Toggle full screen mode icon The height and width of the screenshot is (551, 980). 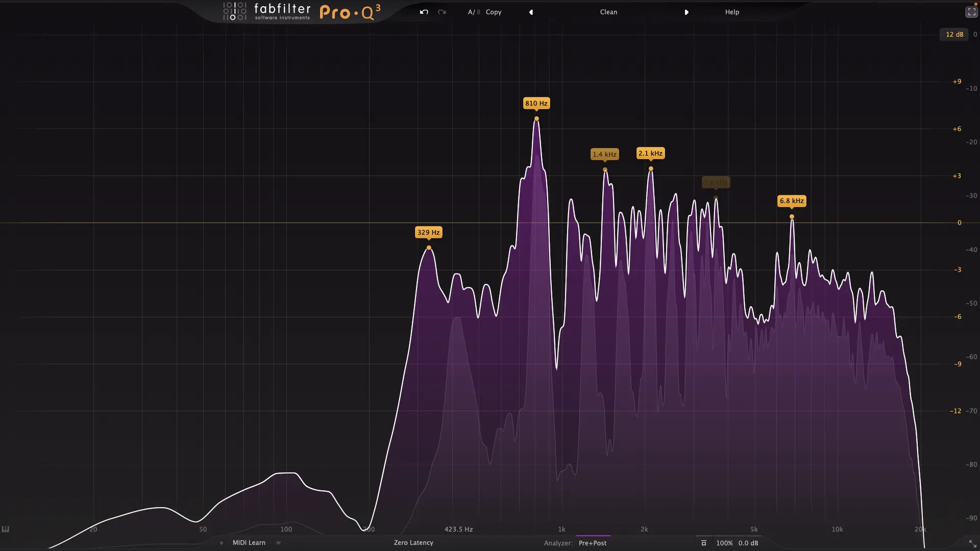click(971, 12)
